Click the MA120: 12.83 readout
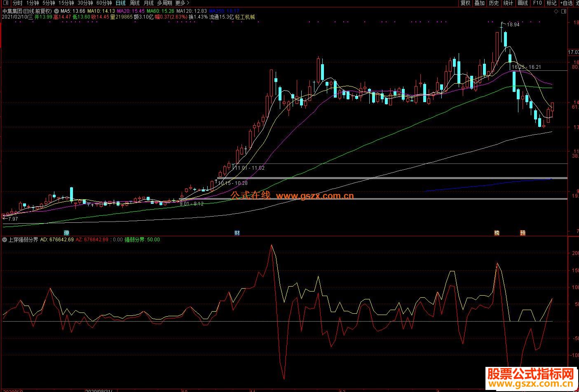 coord(192,11)
